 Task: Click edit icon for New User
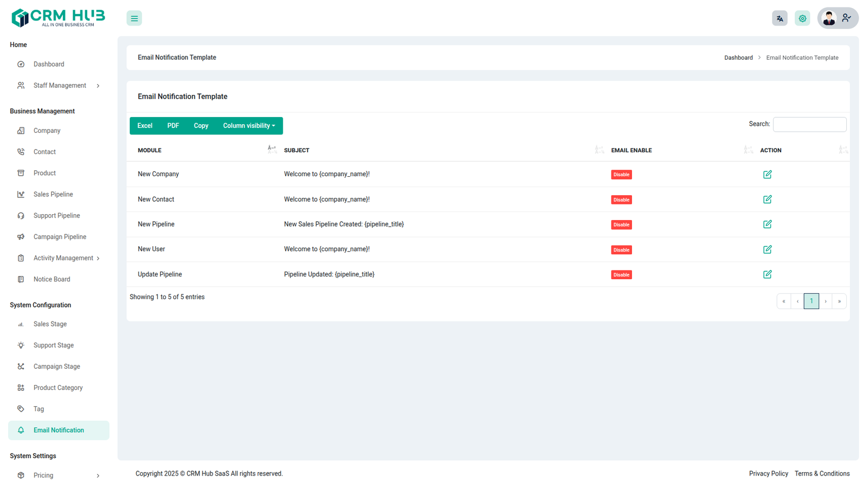[767, 249]
